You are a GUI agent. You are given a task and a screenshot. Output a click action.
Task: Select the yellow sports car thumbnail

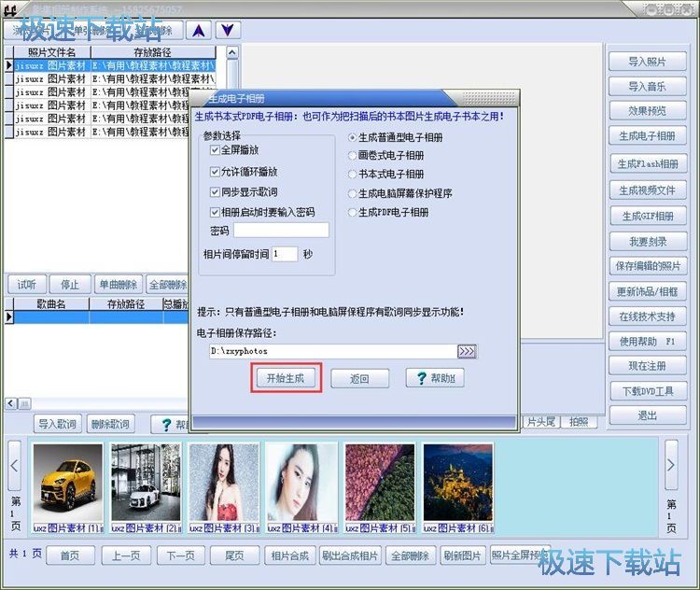[x=68, y=481]
